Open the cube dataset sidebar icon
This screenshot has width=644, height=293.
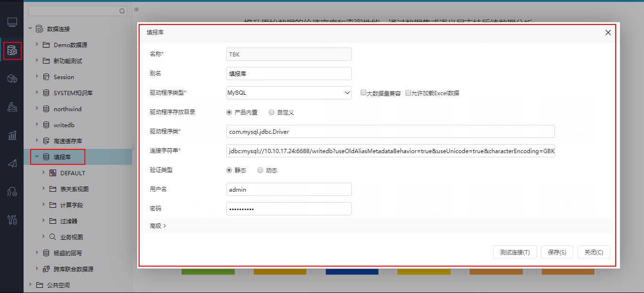(12, 79)
